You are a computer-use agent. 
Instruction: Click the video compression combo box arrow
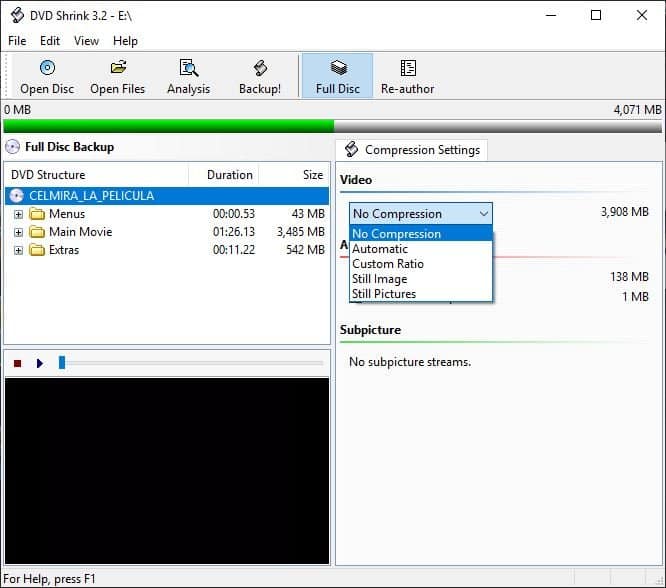pyautogui.click(x=484, y=214)
